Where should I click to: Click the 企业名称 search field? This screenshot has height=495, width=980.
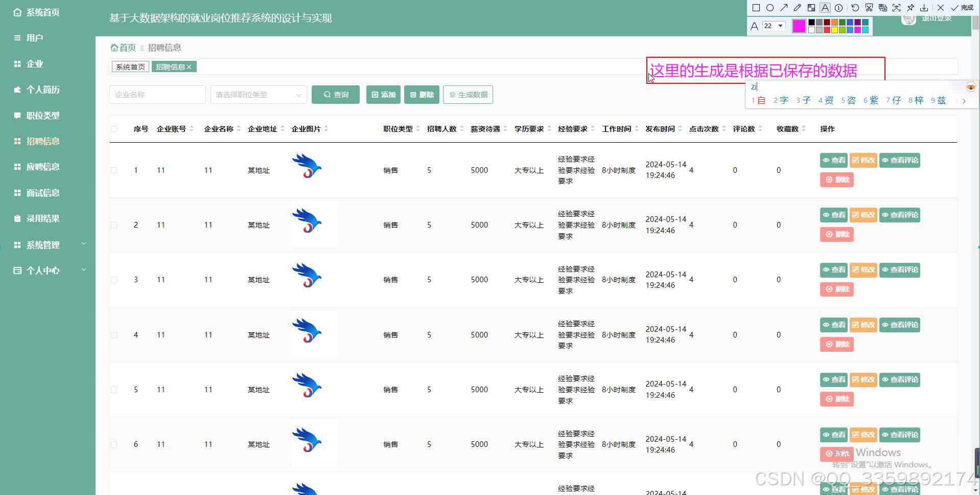(157, 95)
